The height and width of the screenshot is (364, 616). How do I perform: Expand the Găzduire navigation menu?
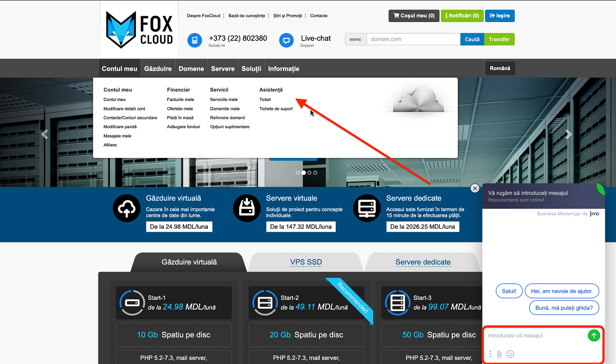[x=158, y=69]
